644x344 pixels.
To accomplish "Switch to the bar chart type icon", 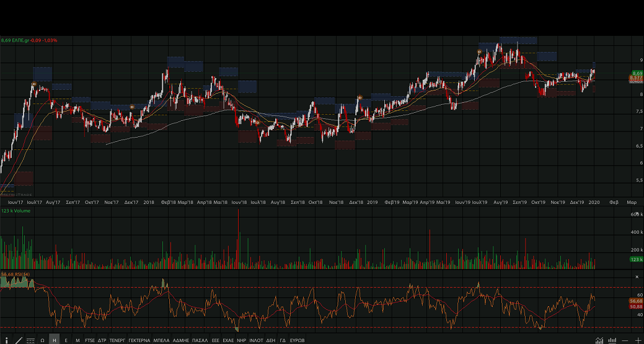I will click(612, 340).
